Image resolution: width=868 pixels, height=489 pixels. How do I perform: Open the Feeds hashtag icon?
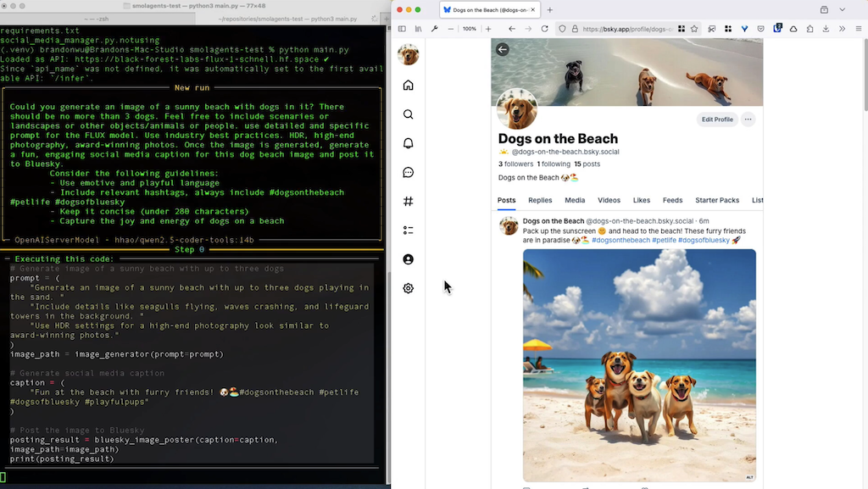point(408,201)
